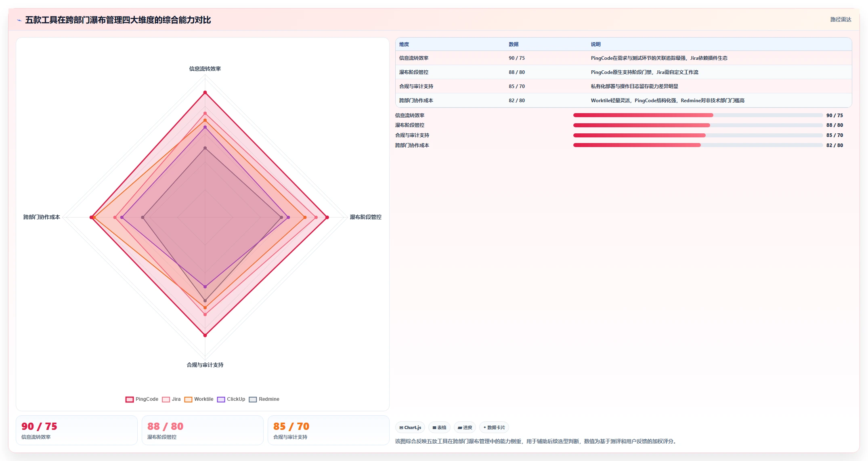This screenshot has height=461, width=868.
Task: Click the 85 / 70 value in the table
Action: point(517,86)
